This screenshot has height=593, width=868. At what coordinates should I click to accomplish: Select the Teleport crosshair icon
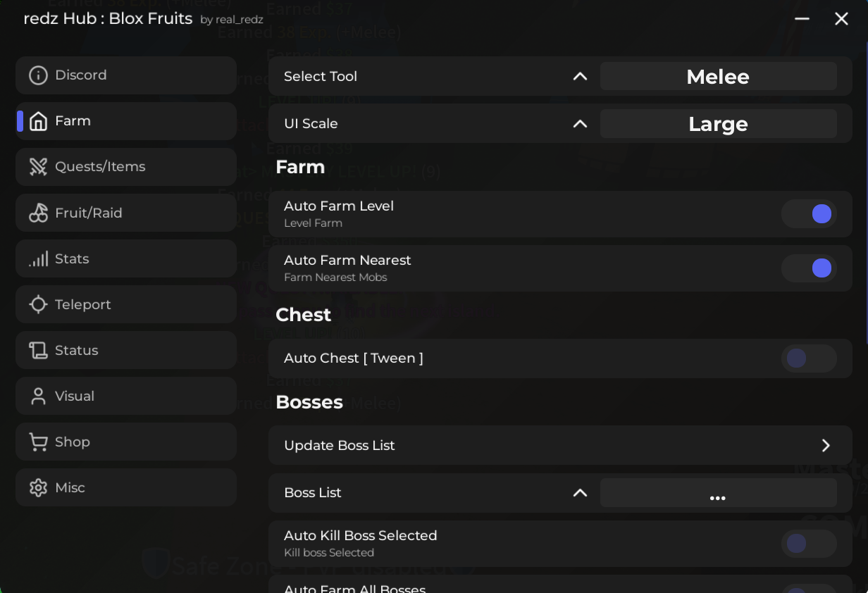tap(38, 304)
